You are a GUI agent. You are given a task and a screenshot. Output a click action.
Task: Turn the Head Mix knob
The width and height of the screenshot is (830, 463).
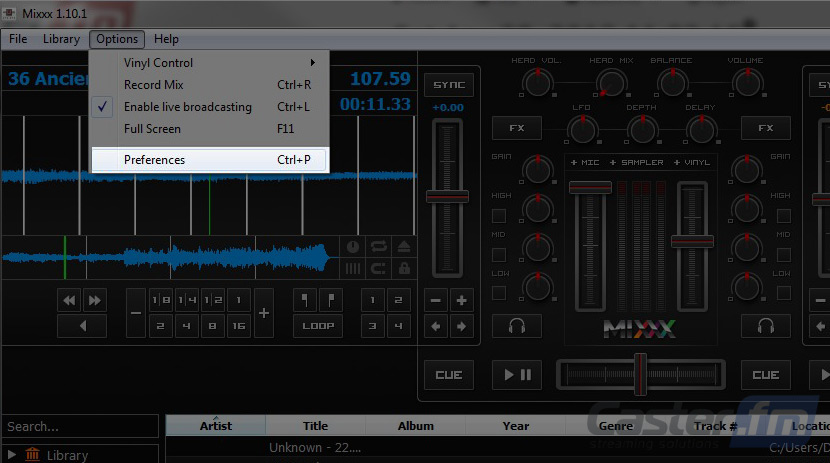612,83
